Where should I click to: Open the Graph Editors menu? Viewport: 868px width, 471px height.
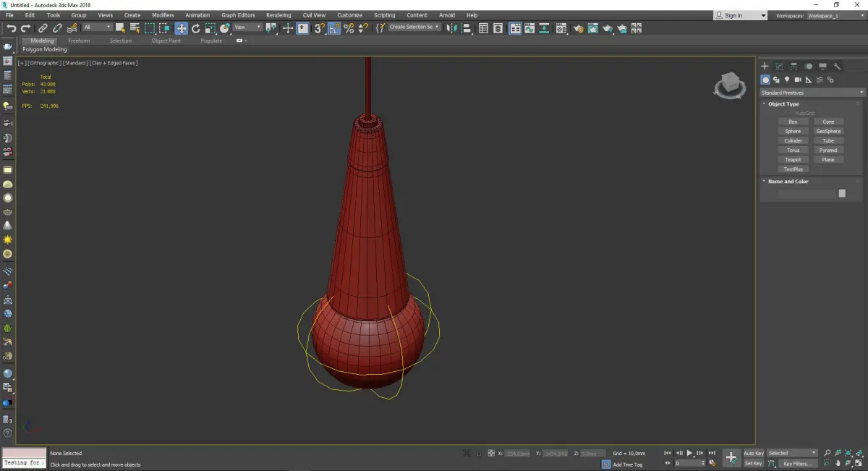coord(238,15)
